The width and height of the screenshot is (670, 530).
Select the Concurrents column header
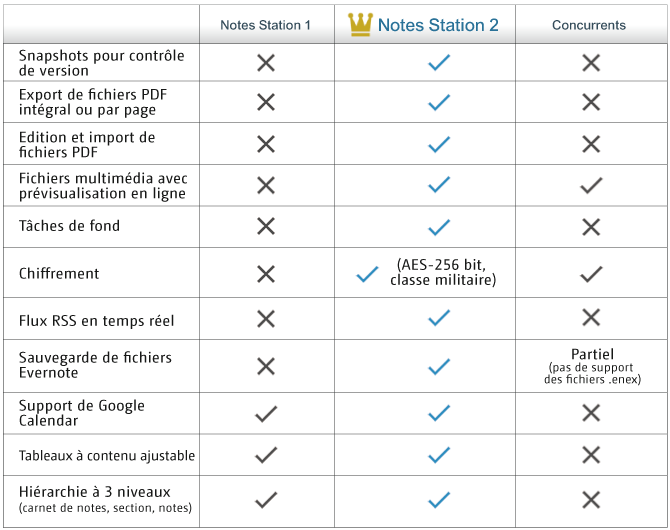(589, 25)
